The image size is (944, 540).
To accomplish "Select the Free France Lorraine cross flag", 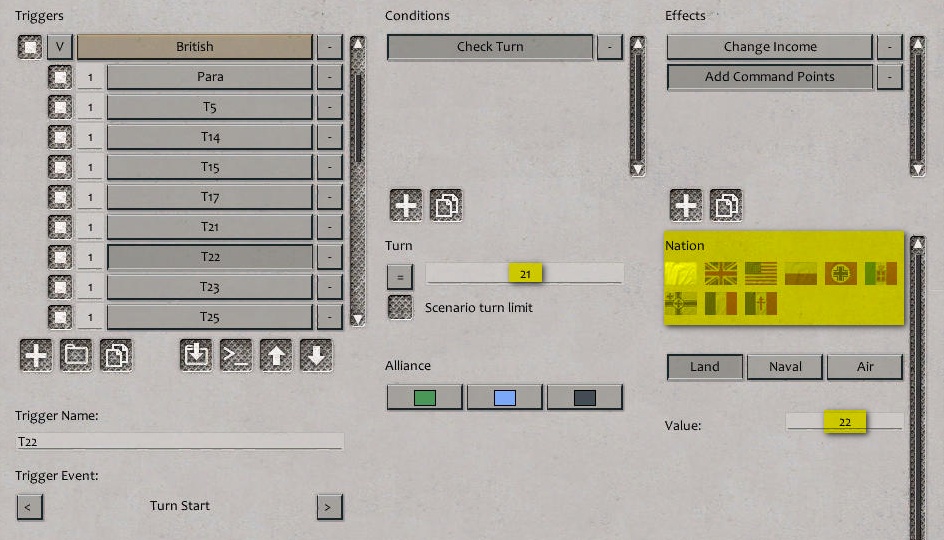I will point(761,303).
